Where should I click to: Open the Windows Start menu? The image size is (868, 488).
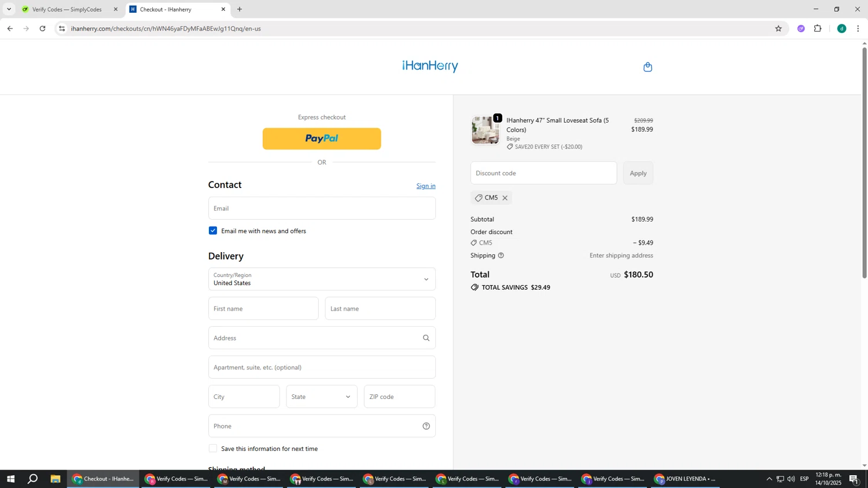point(10,479)
